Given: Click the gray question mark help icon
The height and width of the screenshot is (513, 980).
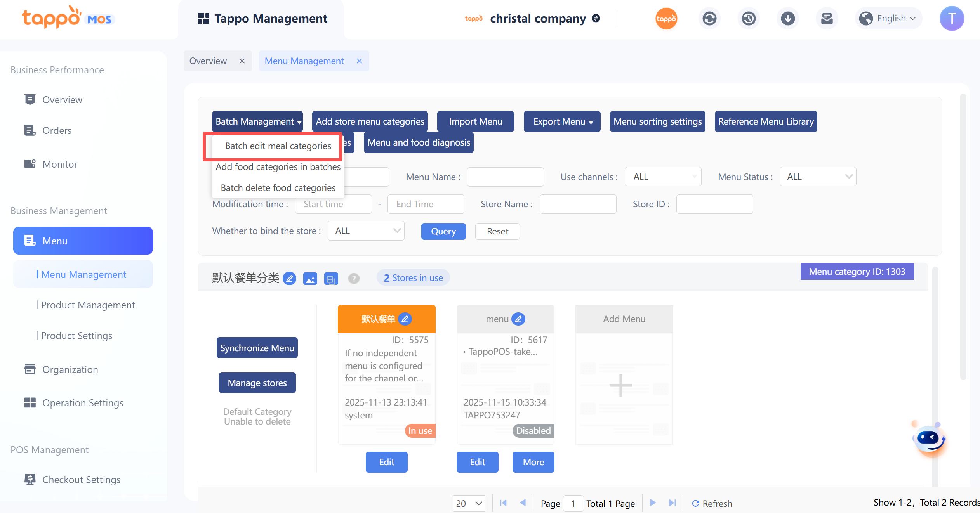Looking at the screenshot, I should [353, 279].
